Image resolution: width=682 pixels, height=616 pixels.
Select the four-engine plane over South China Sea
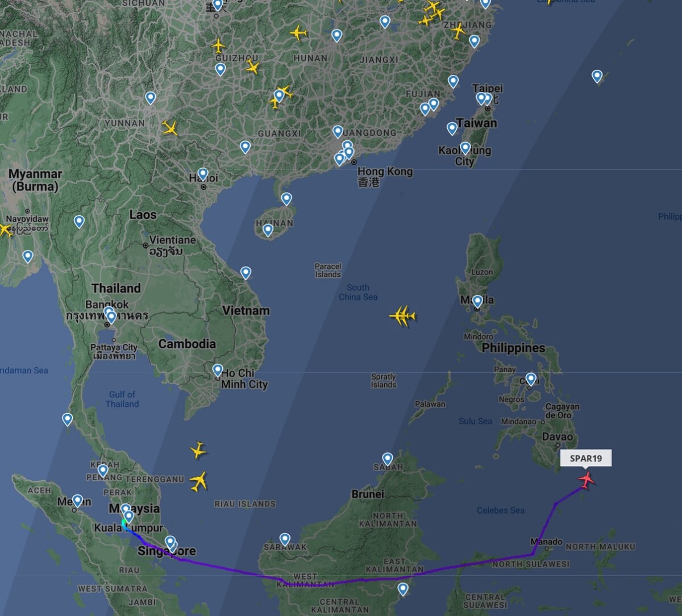pyautogui.click(x=402, y=315)
